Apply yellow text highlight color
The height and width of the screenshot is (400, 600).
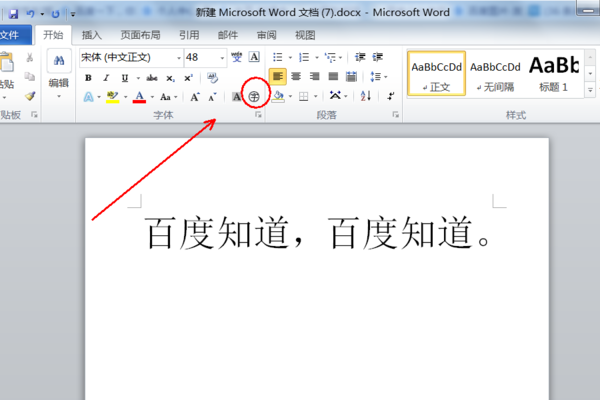(112, 97)
